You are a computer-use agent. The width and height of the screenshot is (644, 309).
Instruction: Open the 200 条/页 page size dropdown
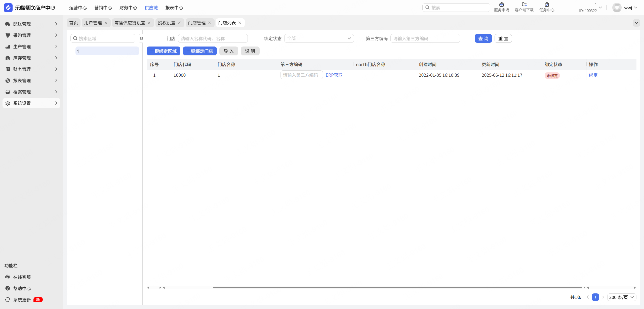click(621, 297)
